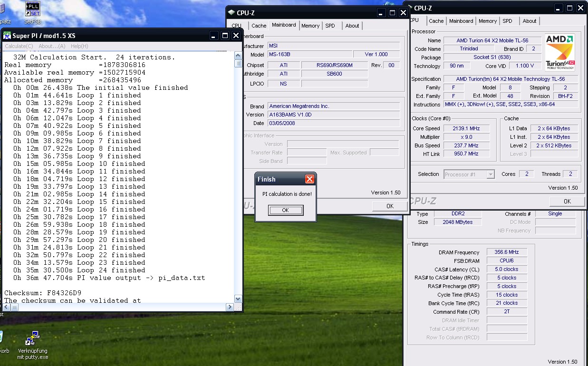Image resolution: width=588 pixels, height=366 pixels.
Task: Click the FSB:DRAM value CPU/6
Action: [507, 261]
